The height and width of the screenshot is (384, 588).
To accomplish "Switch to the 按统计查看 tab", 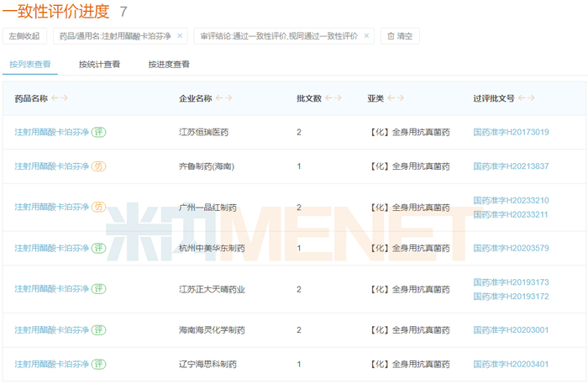I will tap(99, 64).
